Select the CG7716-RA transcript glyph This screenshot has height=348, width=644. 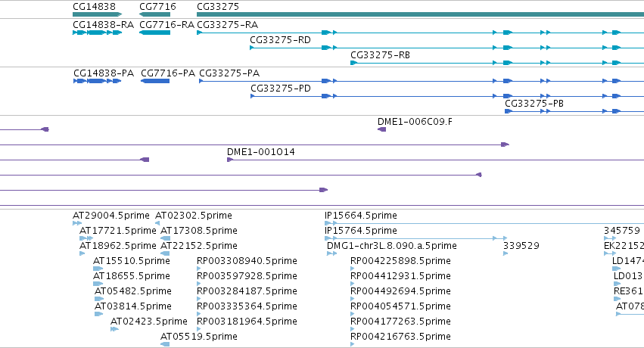click(x=155, y=33)
